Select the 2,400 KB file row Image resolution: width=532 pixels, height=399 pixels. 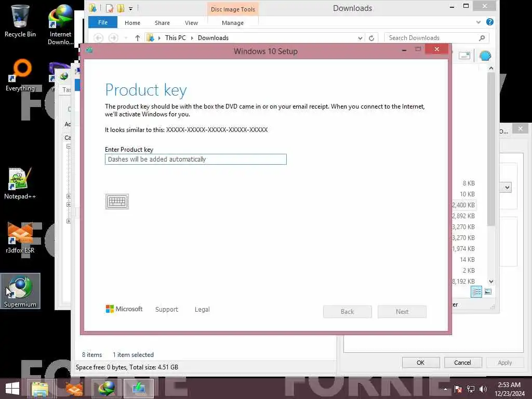tap(463, 205)
